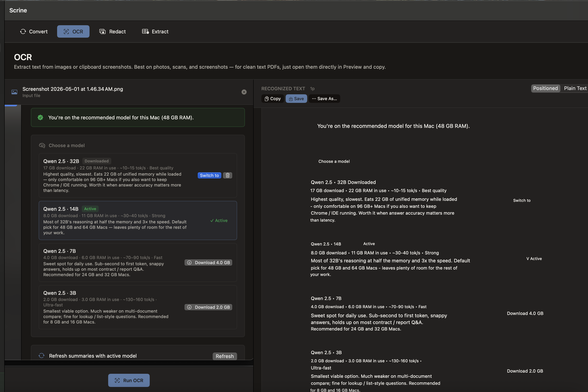The image size is (588, 392).
Task: Run OCR on the screenshot
Action: [129, 381]
